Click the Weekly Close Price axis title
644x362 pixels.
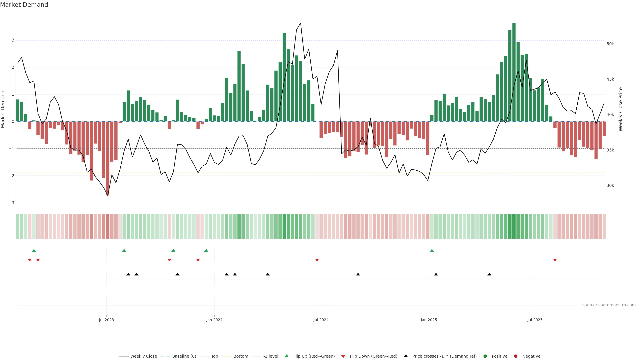[621, 109]
